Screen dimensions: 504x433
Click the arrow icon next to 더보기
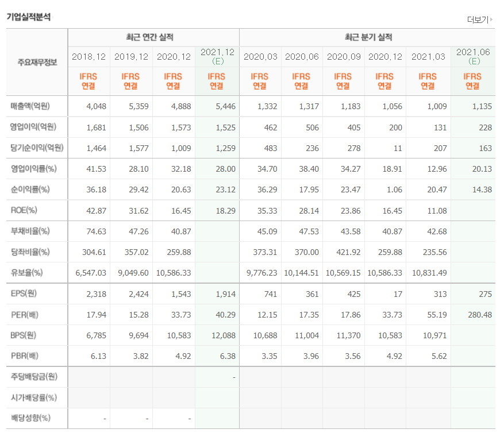tap(491, 20)
